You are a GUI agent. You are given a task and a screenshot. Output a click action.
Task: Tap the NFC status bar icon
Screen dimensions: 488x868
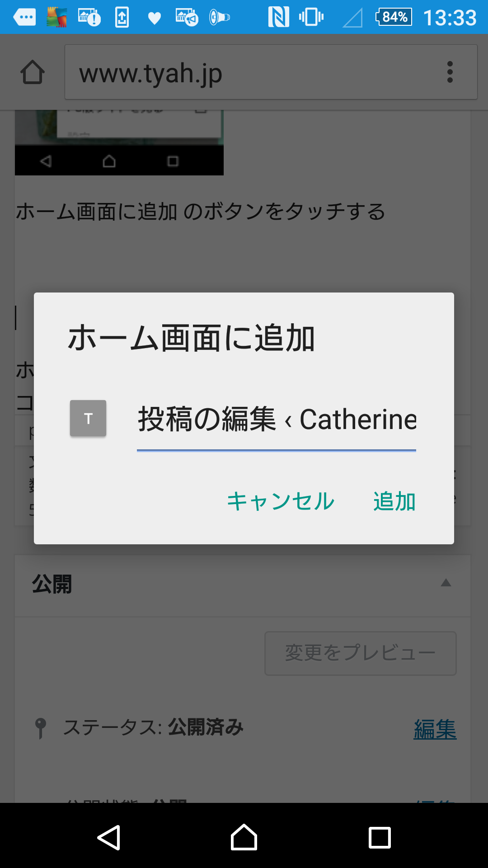click(x=278, y=17)
